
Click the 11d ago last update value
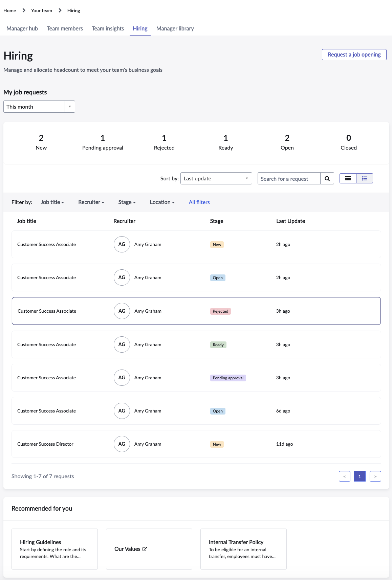click(x=284, y=444)
